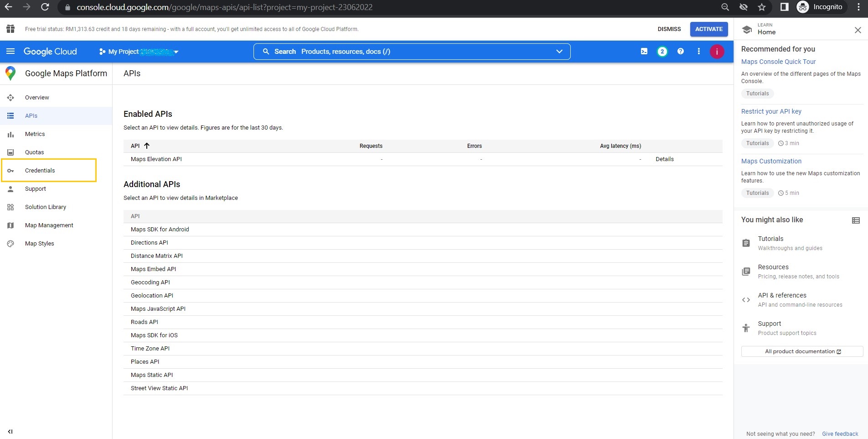Collapse the left navigation sidebar
This screenshot has height=439, width=868.
10,431
